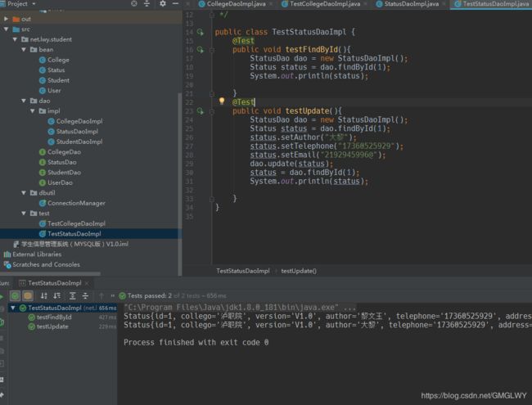Viewport: 532px width, 405px height.
Task: Click TestStatusDaoImpl breadcrumb
Action: 243,271
